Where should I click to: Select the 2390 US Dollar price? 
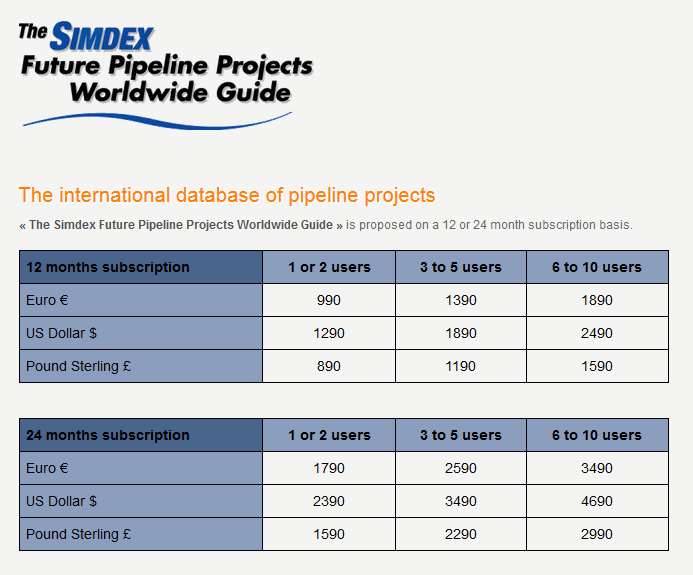click(329, 501)
